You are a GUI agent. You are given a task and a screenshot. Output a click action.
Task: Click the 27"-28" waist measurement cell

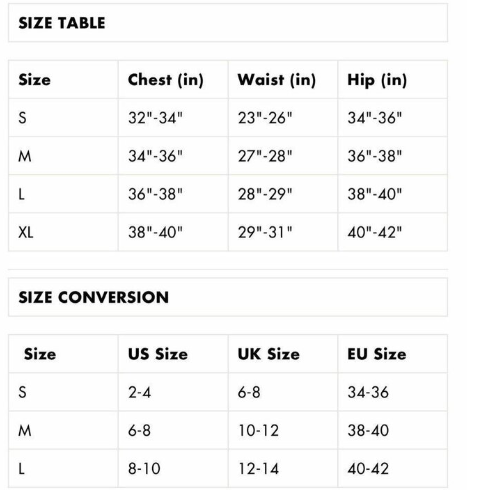pyautogui.click(x=265, y=156)
